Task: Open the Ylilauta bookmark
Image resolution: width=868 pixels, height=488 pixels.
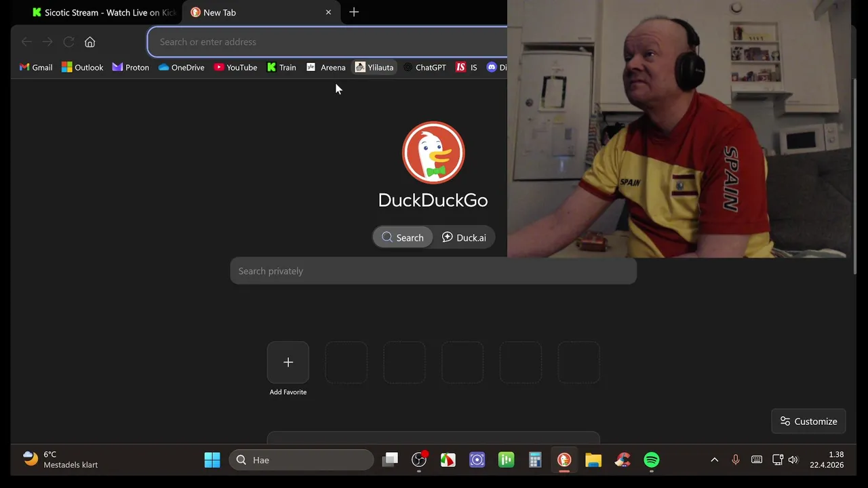Action: pos(374,67)
